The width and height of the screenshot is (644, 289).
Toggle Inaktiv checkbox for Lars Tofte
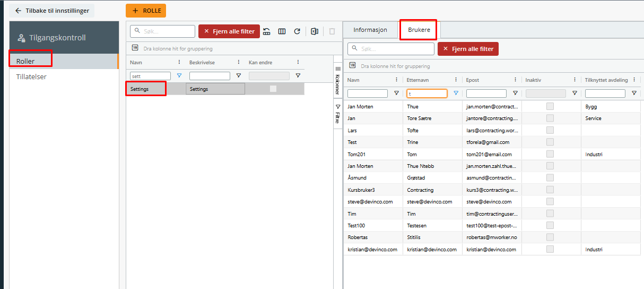[x=550, y=130]
